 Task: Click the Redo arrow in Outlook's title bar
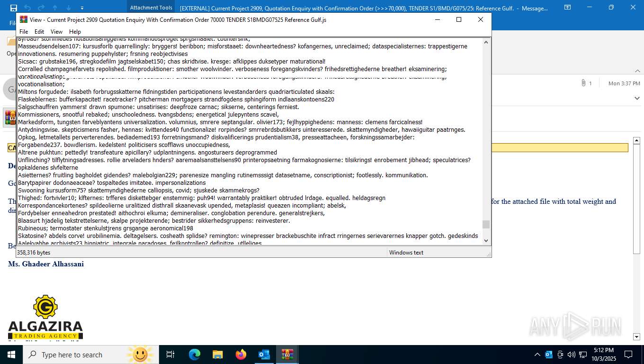point(41,8)
